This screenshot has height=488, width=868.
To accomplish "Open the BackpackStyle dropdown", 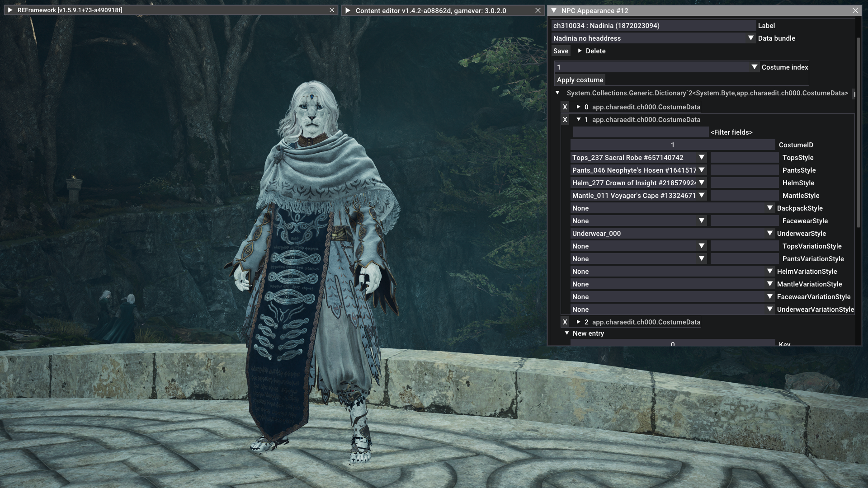I will (673, 208).
